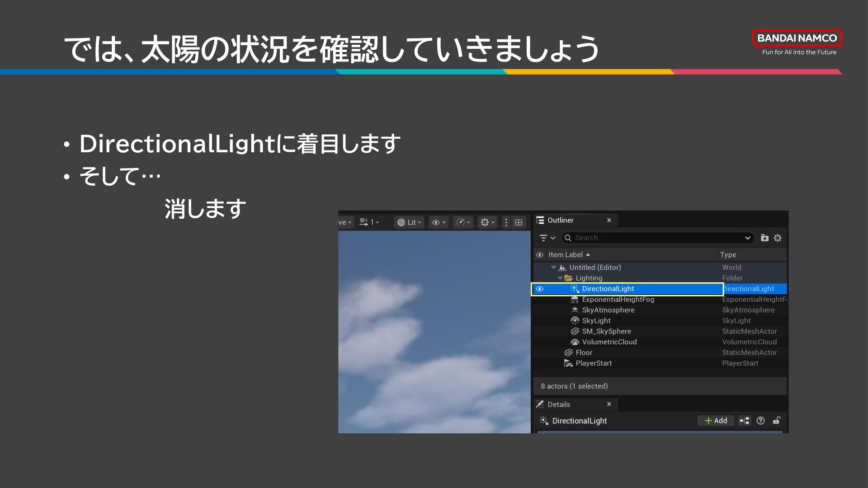The image size is (868, 488).
Task: Toggle visibility eye of DirectionalLight row
Action: click(x=539, y=289)
